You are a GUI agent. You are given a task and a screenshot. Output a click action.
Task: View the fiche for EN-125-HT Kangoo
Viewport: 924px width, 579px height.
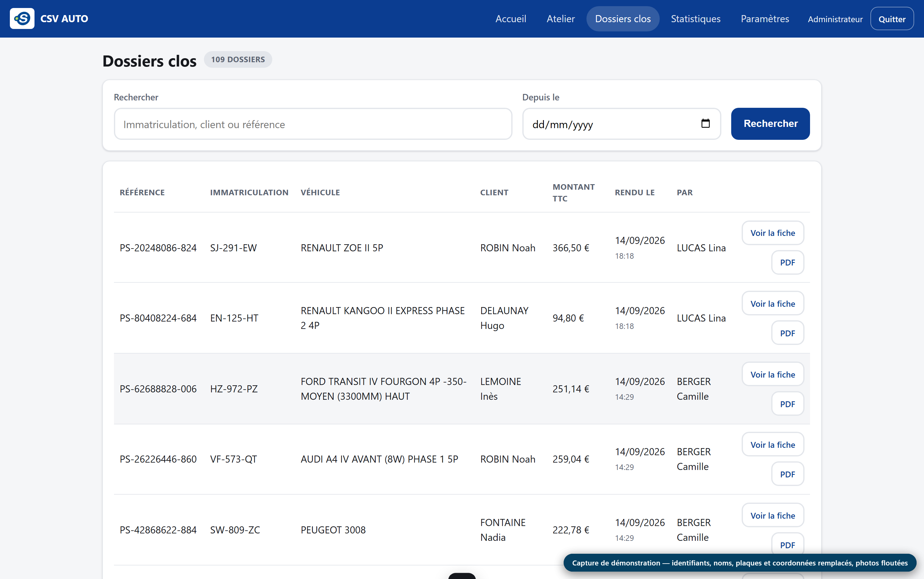[772, 304]
